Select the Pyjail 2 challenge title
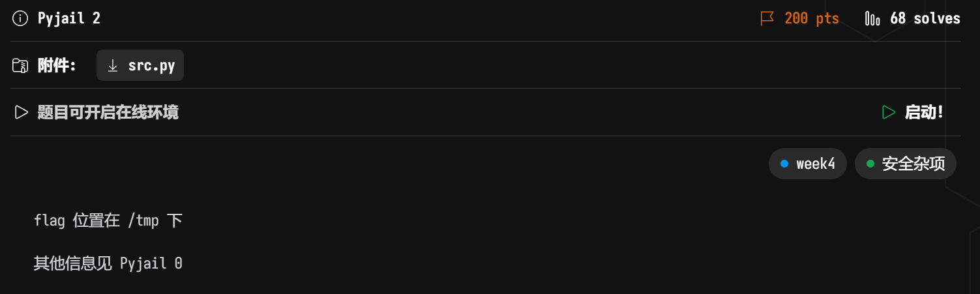Image resolution: width=980 pixels, height=294 pixels. (69, 18)
